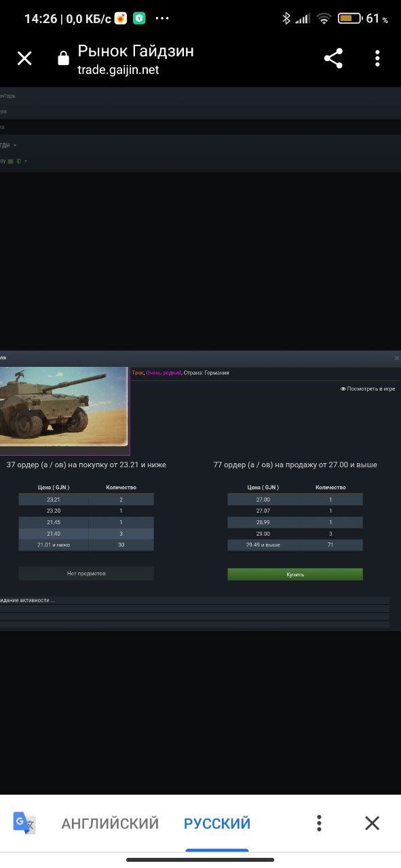Image resolution: width=401 pixels, height=868 pixels.
Task: Select АНГЛИЙСКИЙ language tab
Action: (x=110, y=823)
